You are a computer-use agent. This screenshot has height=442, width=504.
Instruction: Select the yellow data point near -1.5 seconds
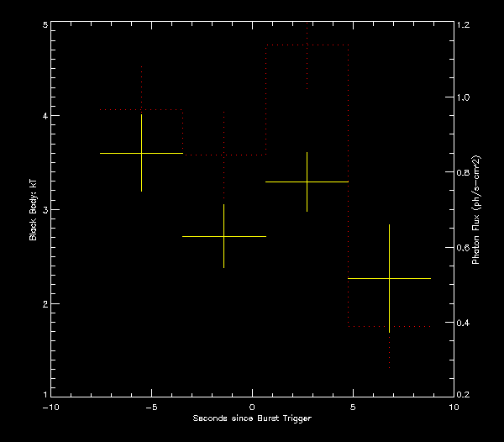click(223, 236)
